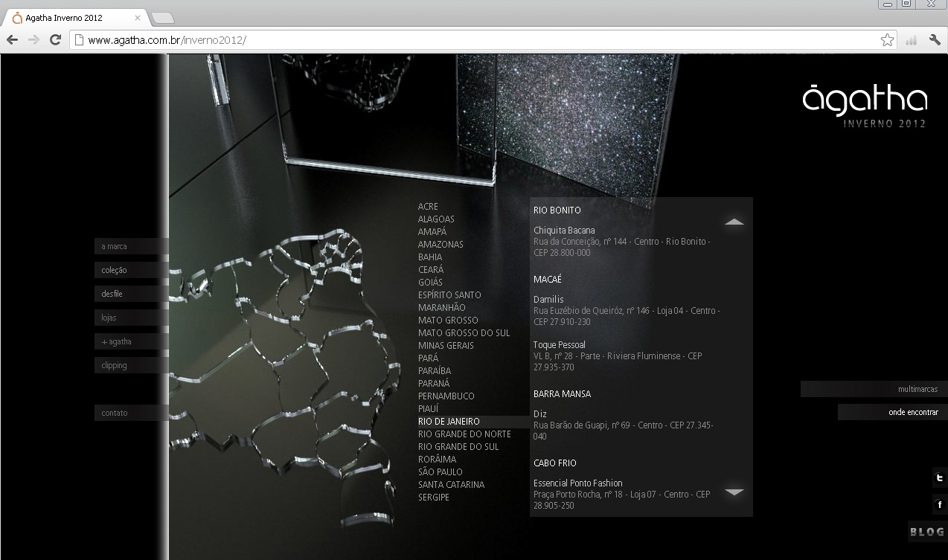Click the Toque Pessoal store name
Image resolution: width=948 pixels, height=560 pixels.
tap(560, 345)
